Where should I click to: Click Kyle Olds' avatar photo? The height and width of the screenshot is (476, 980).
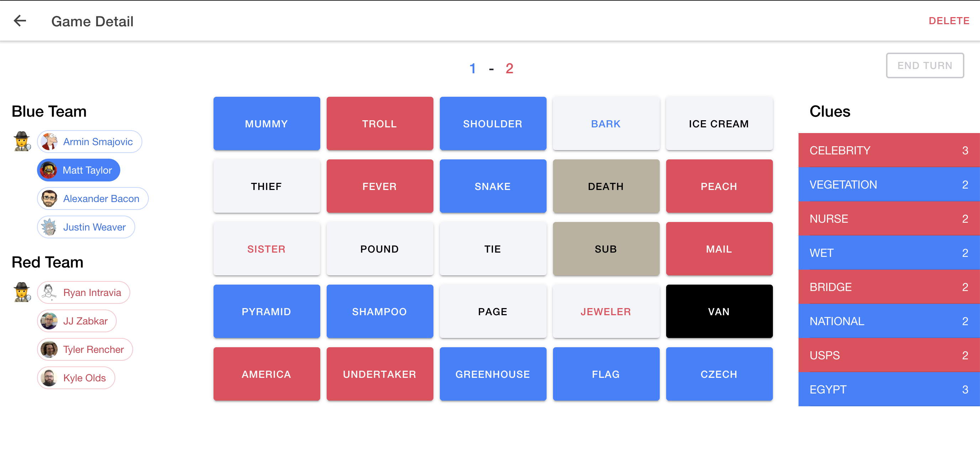point(49,378)
